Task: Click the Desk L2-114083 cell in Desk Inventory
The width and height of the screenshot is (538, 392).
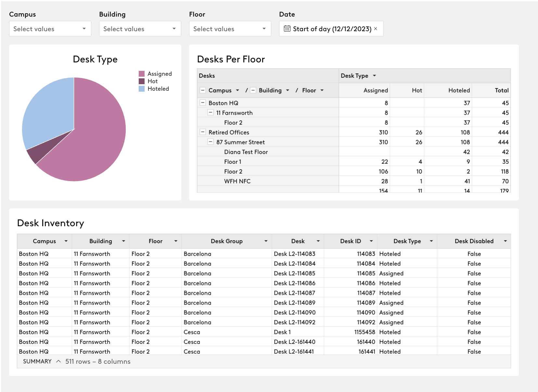Action: [x=295, y=254]
